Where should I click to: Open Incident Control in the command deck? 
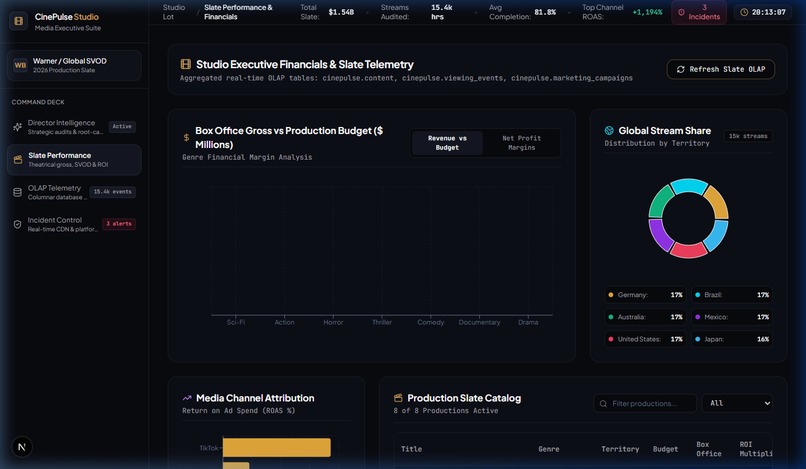[74, 224]
